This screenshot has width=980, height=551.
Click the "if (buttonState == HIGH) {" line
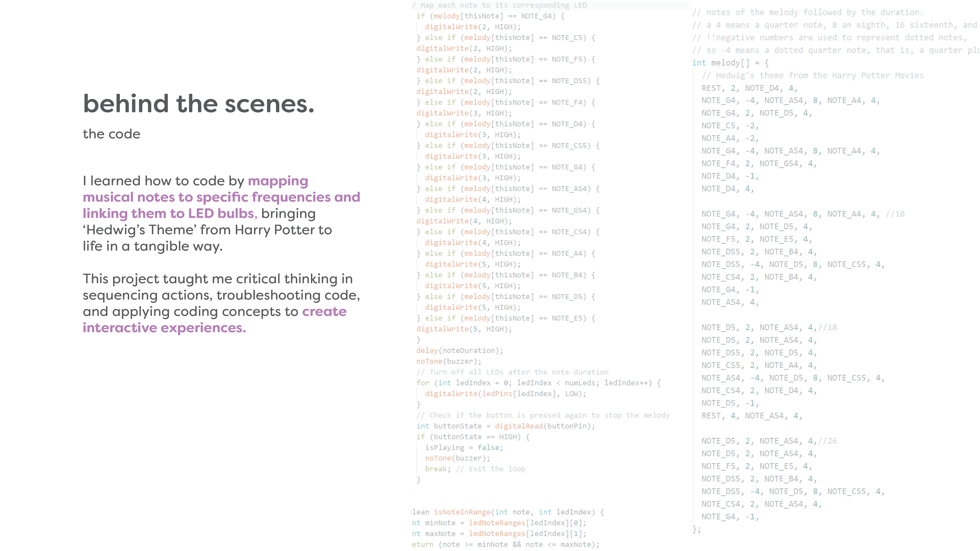pos(473,437)
